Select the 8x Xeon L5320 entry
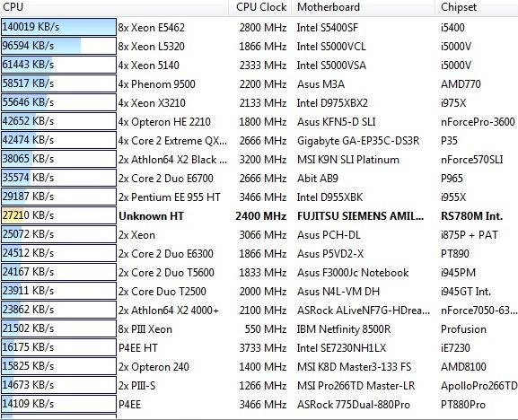Image resolution: width=518 pixels, height=420 pixels. (152, 47)
